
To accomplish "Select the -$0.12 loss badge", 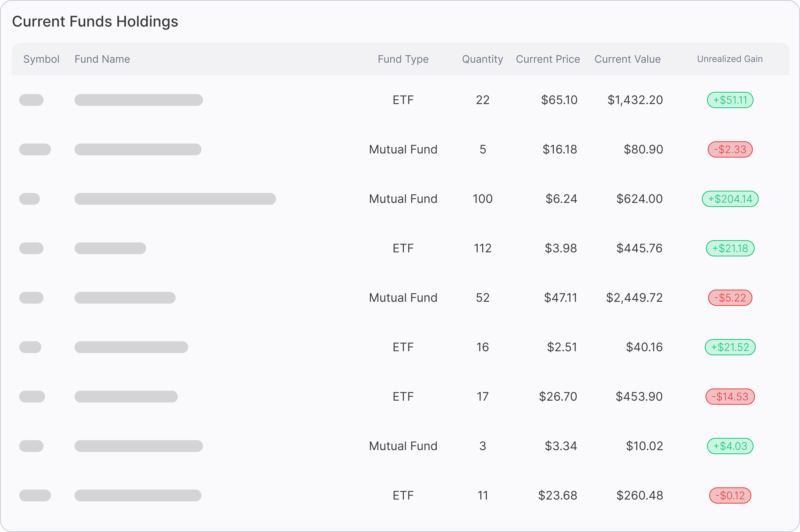I will (x=730, y=496).
